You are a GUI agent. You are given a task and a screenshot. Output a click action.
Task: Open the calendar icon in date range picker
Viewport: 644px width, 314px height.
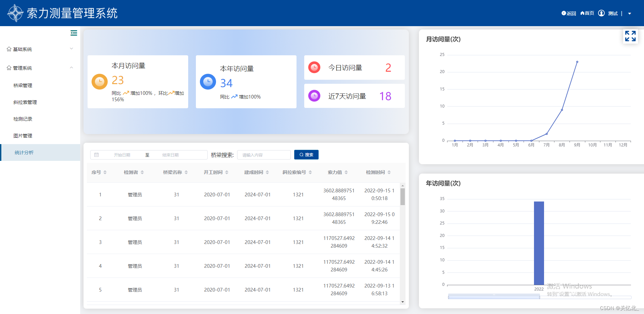(97, 154)
